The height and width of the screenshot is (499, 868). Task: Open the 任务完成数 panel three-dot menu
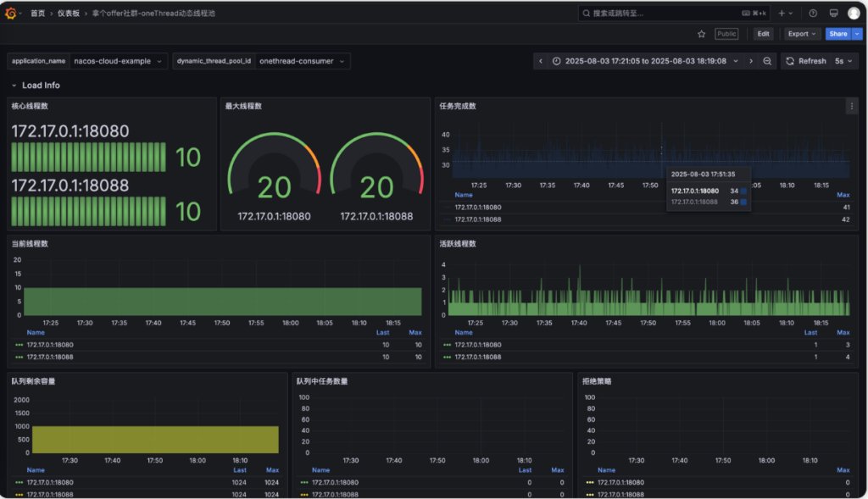click(851, 106)
